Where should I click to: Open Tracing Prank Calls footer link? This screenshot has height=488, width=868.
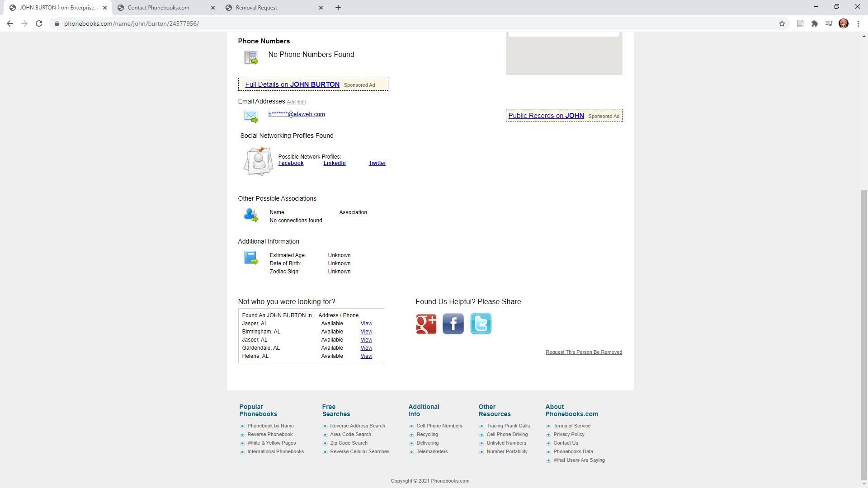508,426
